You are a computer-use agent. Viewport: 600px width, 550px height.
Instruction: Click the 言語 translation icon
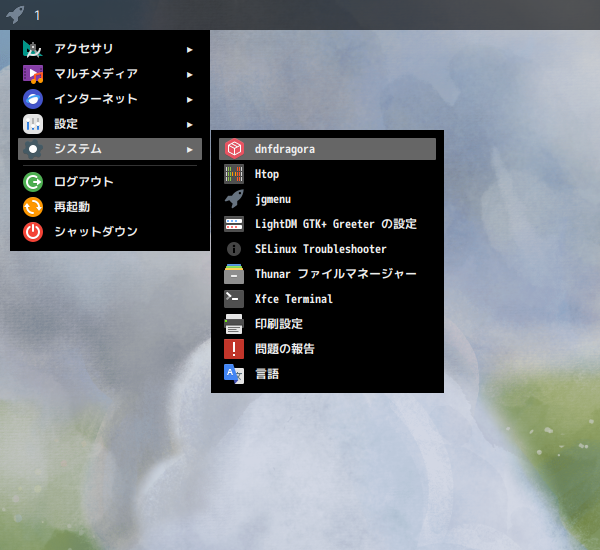pyautogui.click(x=234, y=374)
